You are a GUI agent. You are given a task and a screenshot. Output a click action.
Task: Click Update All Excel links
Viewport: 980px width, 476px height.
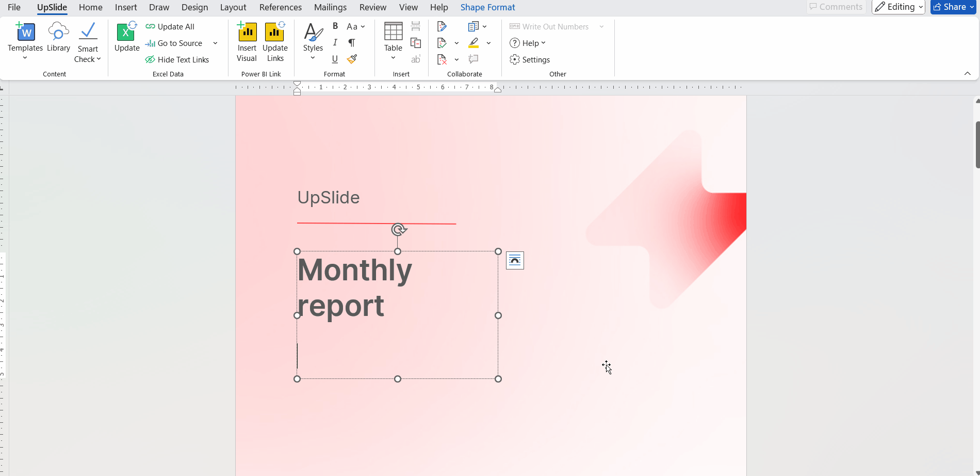click(170, 26)
